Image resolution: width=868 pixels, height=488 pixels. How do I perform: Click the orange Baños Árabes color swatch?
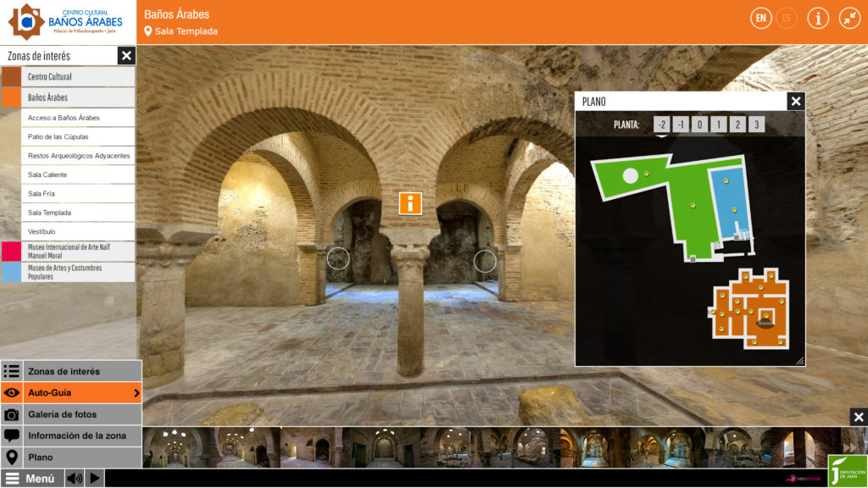[x=11, y=97]
